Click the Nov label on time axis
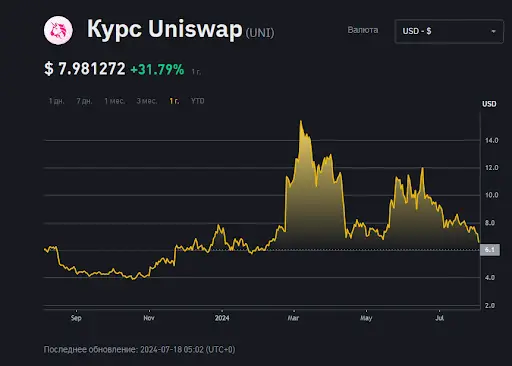The image size is (512, 366). [x=149, y=318]
